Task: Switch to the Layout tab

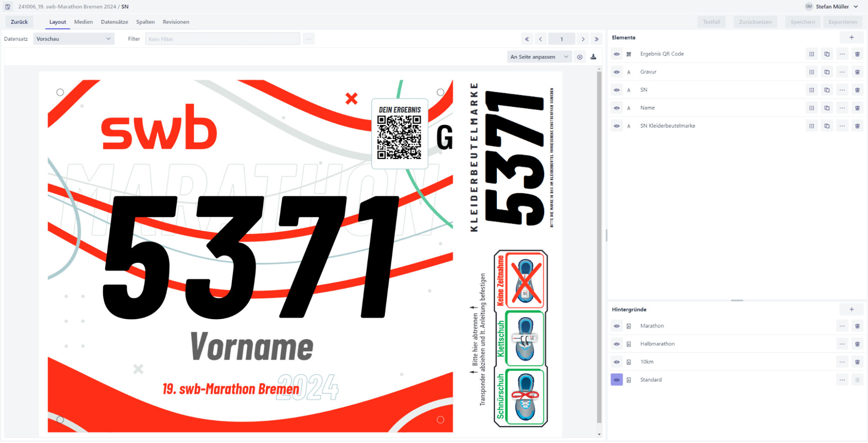Action: tap(58, 22)
